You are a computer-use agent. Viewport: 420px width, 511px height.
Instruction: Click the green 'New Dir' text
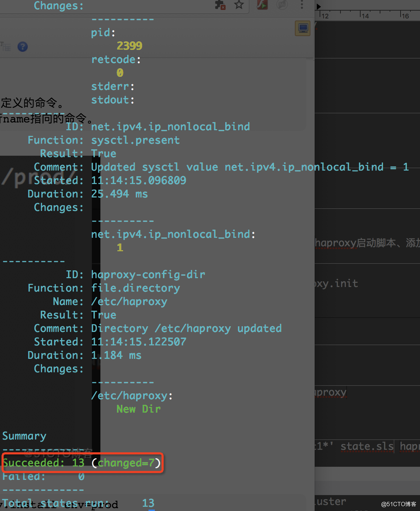[x=139, y=409]
